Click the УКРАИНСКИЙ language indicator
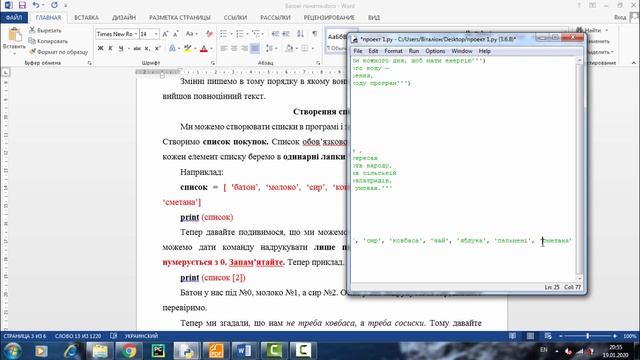Screen dimensions: 640x360 click(x=141, y=336)
